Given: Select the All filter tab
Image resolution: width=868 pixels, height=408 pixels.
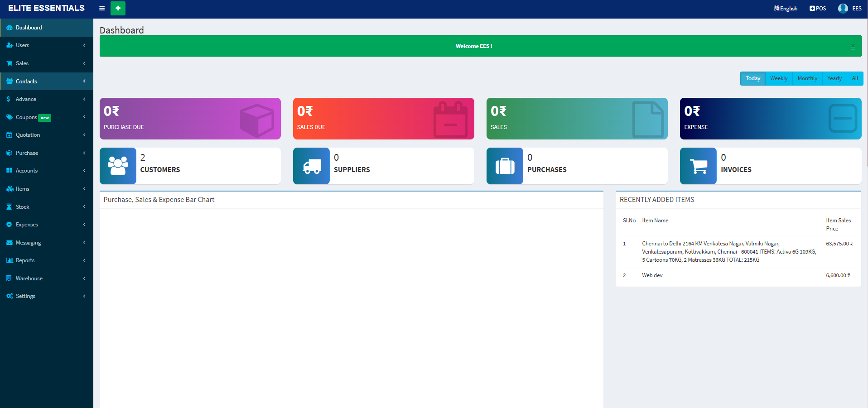Looking at the screenshot, I should click(x=855, y=78).
